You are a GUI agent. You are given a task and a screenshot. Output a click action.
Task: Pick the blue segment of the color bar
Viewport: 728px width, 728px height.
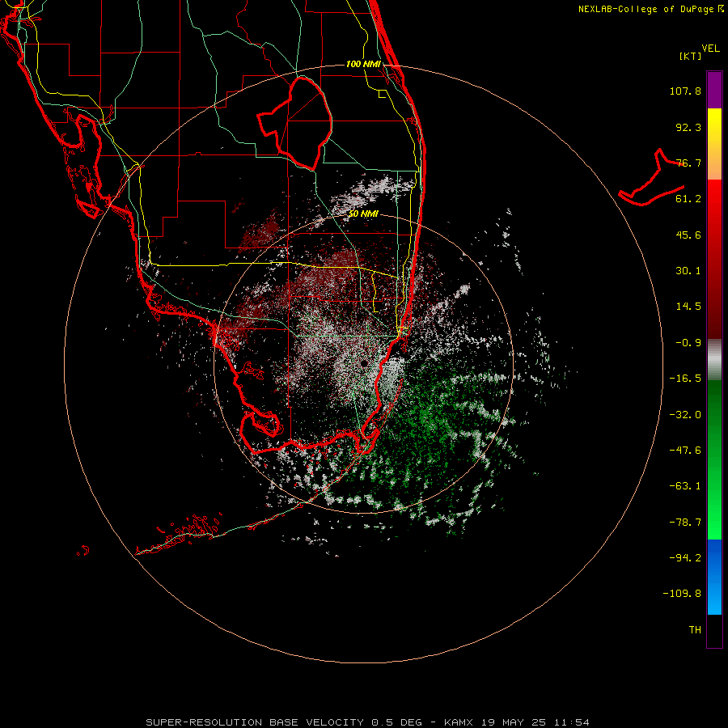click(x=714, y=577)
